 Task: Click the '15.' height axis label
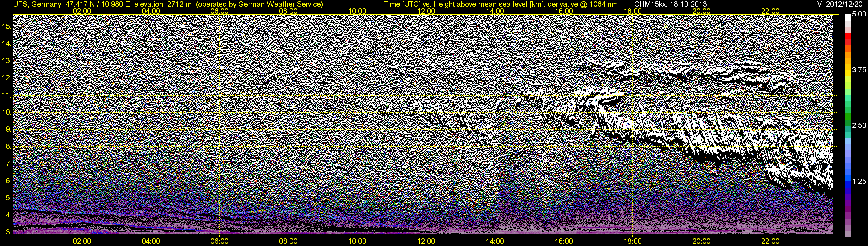coord(7,26)
